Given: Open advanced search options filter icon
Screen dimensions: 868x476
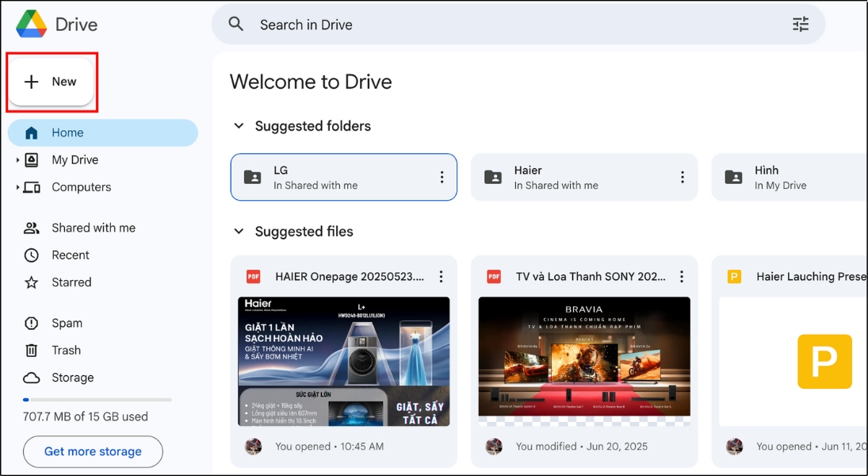Looking at the screenshot, I should 801,24.
